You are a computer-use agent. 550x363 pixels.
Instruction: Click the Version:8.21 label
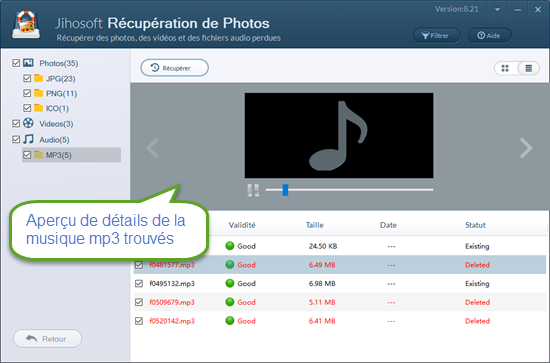click(x=457, y=9)
